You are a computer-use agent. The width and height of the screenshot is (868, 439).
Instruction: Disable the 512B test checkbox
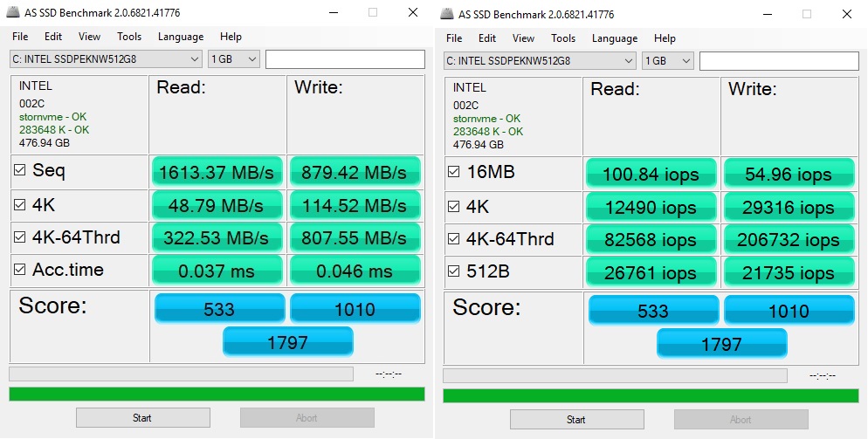coord(454,272)
